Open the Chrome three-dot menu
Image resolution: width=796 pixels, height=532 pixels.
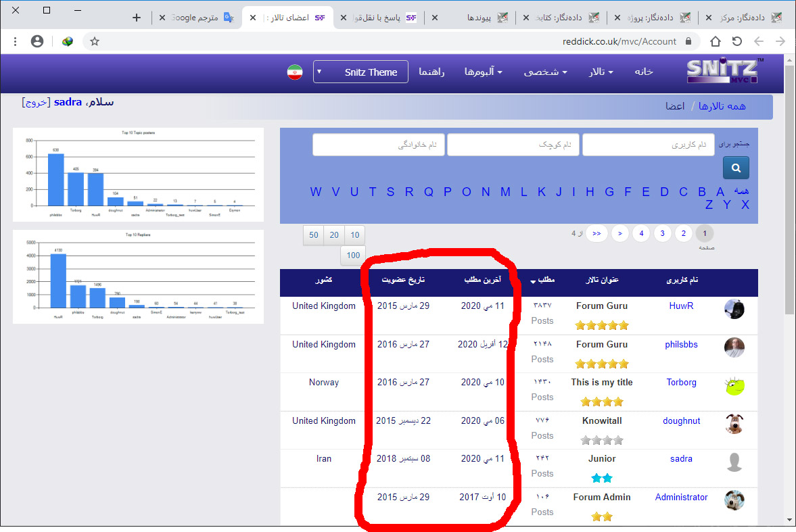15,41
